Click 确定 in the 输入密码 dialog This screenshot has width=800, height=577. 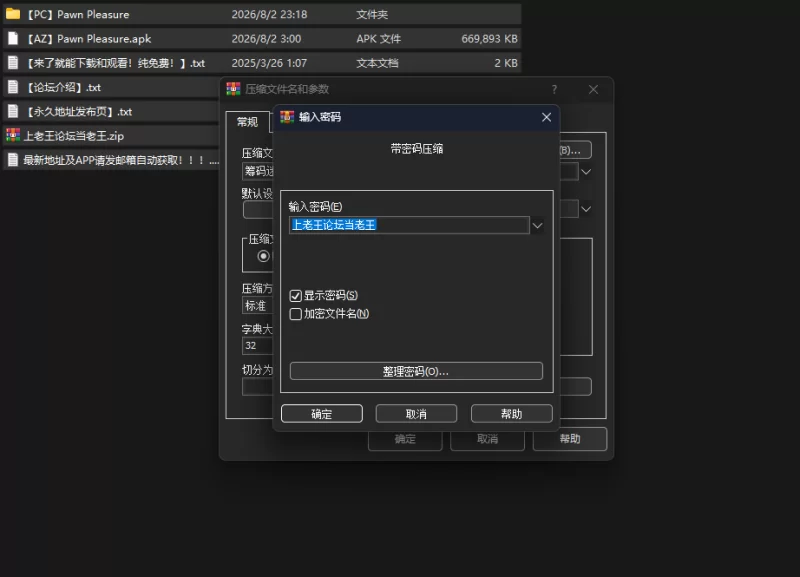coord(322,414)
